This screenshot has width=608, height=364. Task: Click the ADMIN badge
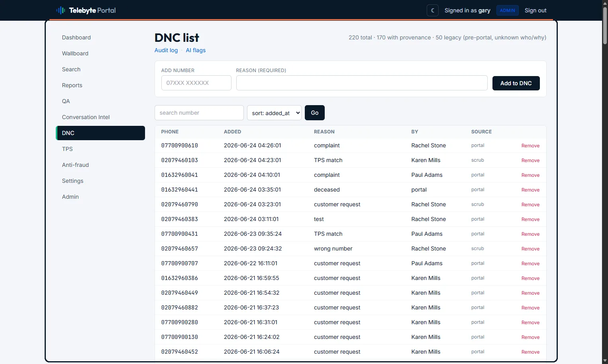pyautogui.click(x=507, y=10)
